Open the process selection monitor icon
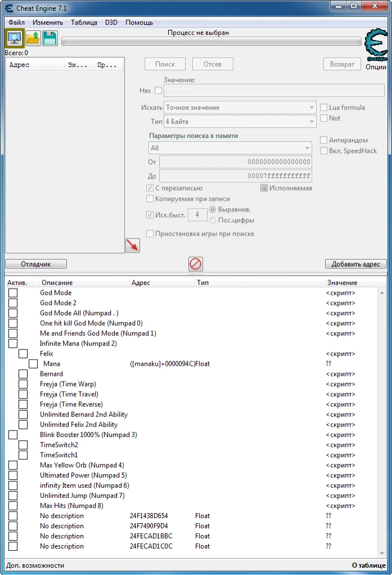Screen dimensions: 392x575 click(x=15, y=38)
